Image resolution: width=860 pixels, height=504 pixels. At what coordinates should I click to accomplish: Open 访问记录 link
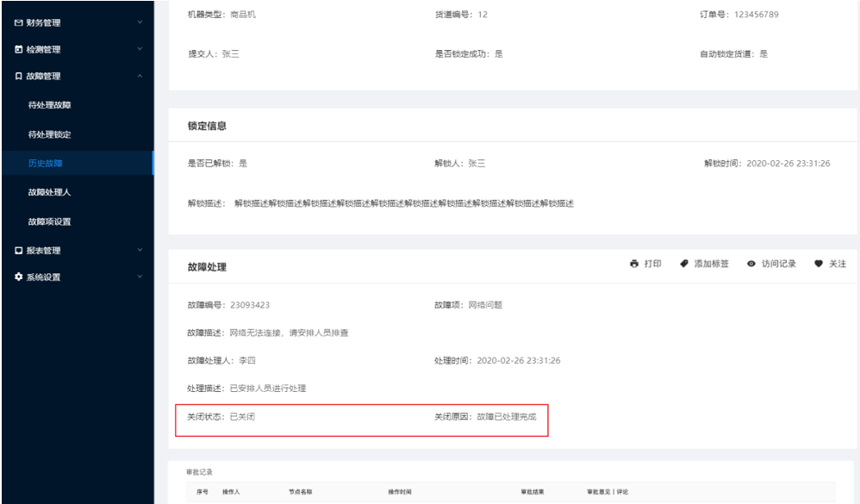coord(771,264)
